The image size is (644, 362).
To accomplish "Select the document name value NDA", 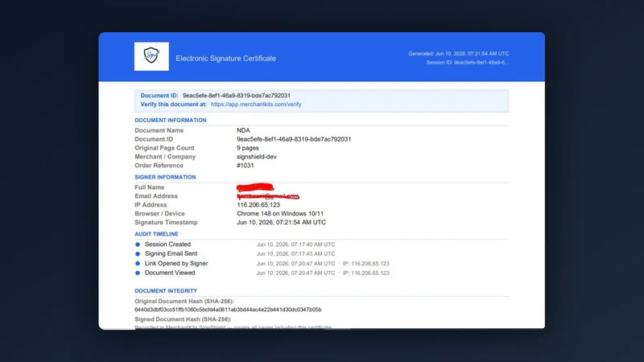I will (243, 130).
